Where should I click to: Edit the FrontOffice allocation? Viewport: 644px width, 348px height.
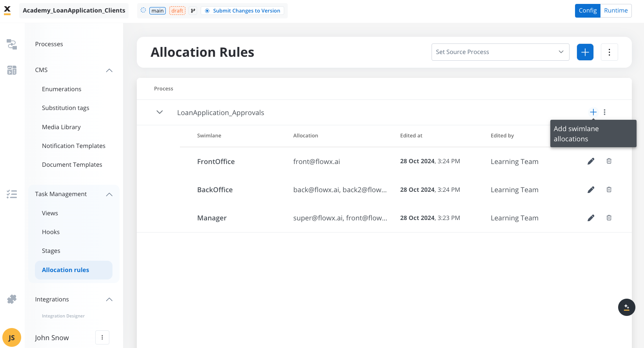coord(591,161)
